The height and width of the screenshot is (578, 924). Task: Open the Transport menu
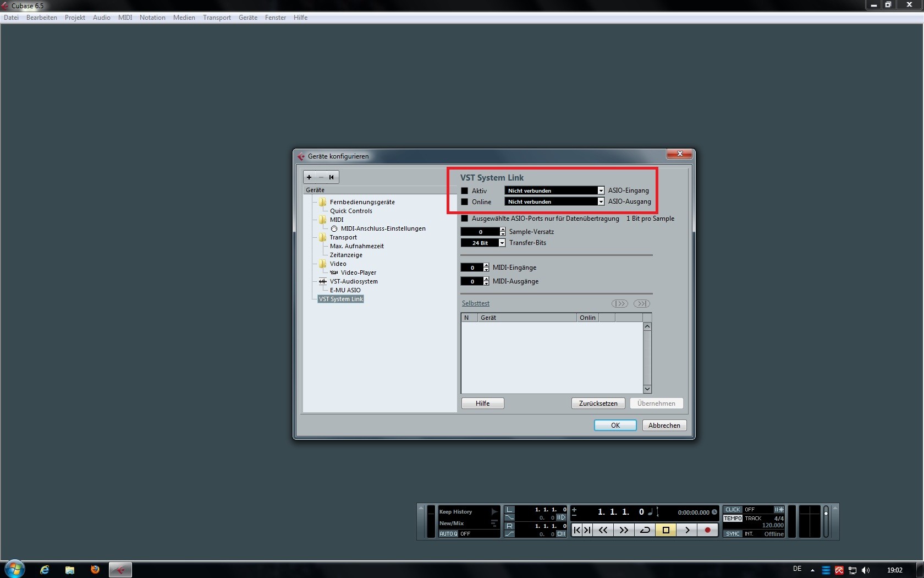click(x=217, y=18)
